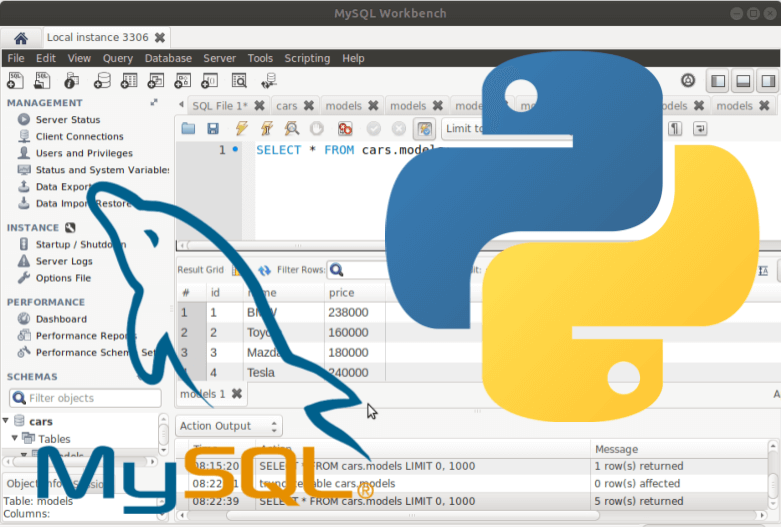
Task: Open the File menu
Action: pos(15,58)
